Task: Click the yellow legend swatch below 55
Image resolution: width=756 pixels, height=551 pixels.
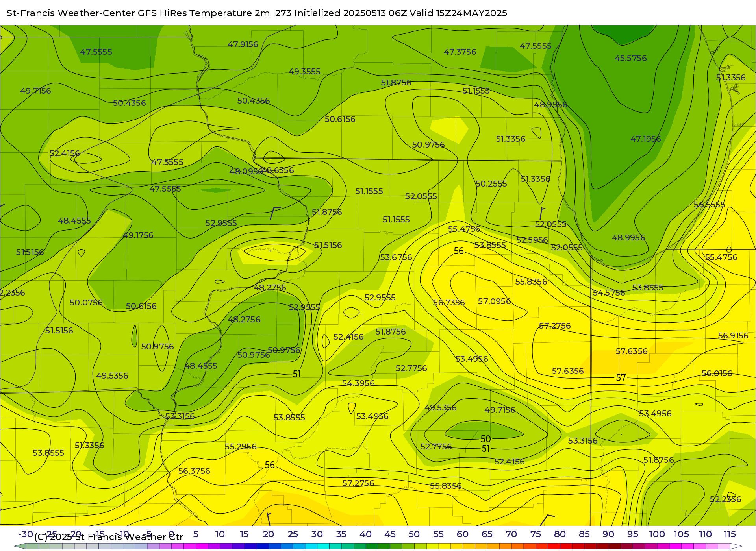Action: point(445,546)
